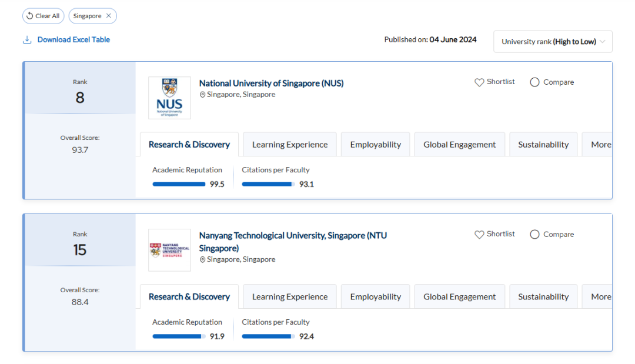Click Singapore, Singapore location under NTU
This screenshot has height=364, width=635.
241,259
